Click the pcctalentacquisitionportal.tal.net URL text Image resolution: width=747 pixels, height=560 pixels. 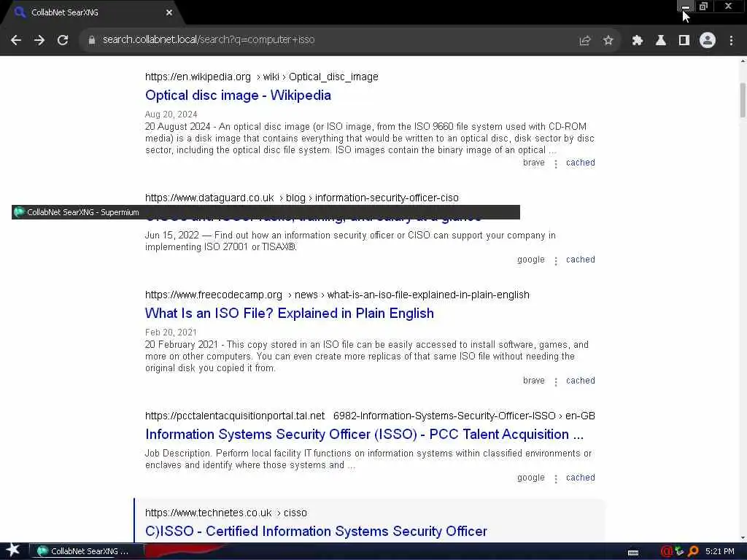click(235, 416)
